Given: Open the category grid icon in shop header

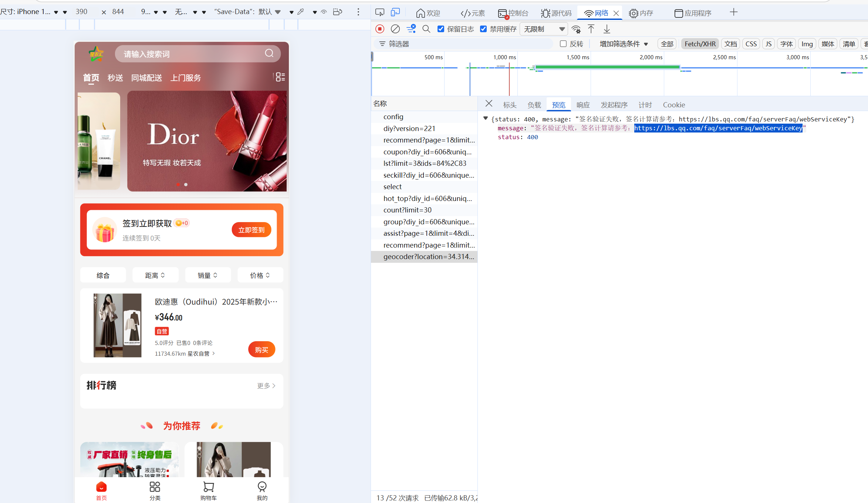Looking at the screenshot, I should coord(280,77).
